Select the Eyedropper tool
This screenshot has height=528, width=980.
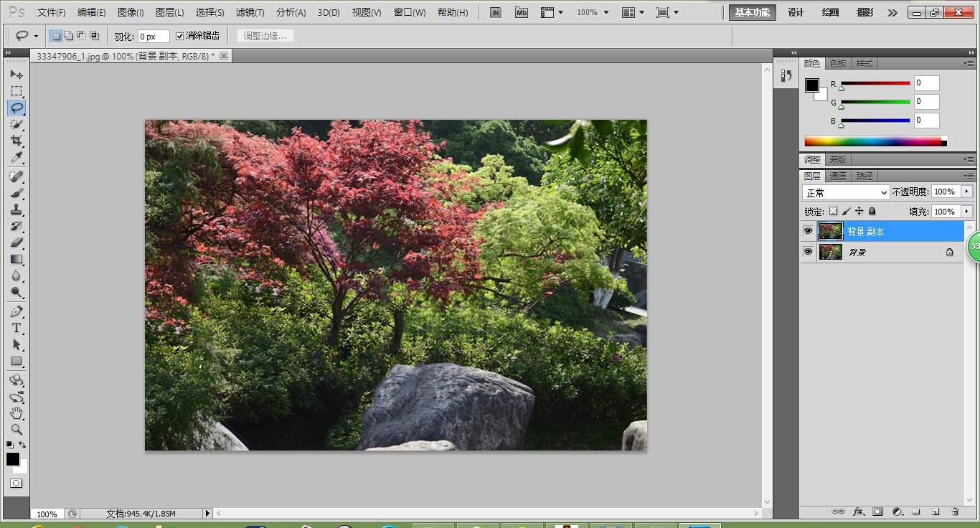[x=17, y=158]
